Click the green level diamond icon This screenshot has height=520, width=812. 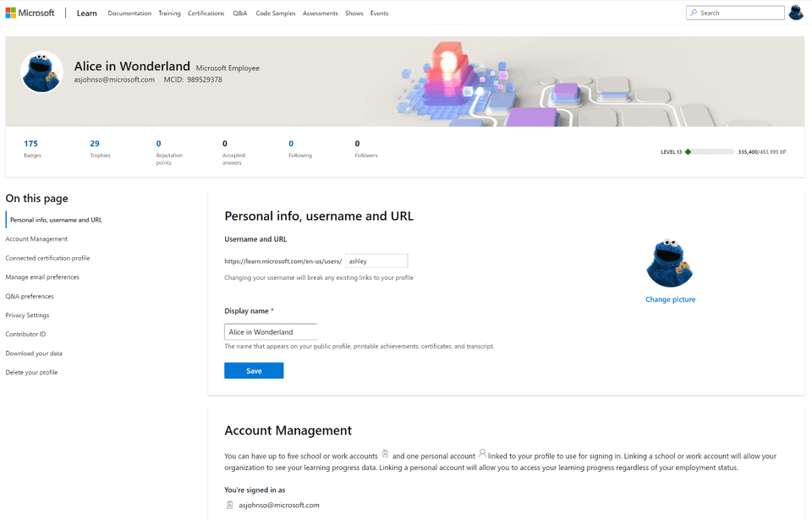coord(688,151)
